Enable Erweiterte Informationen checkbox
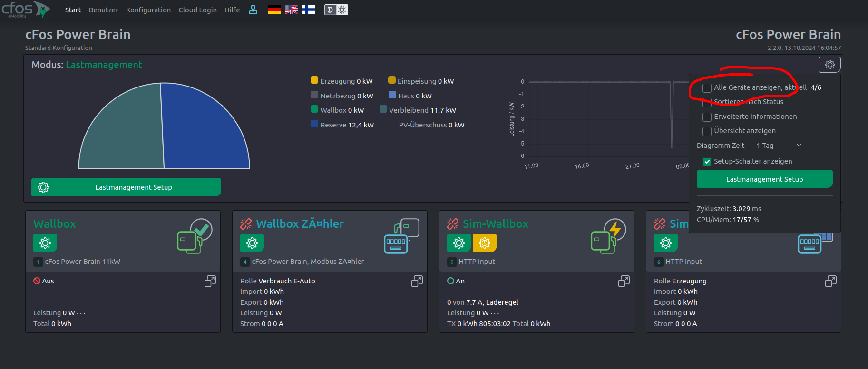 [x=707, y=117]
